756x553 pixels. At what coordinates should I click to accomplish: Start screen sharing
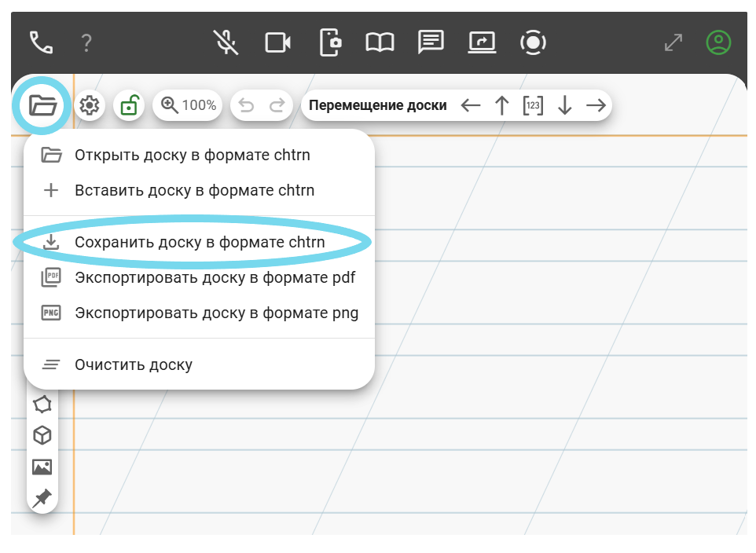point(481,42)
